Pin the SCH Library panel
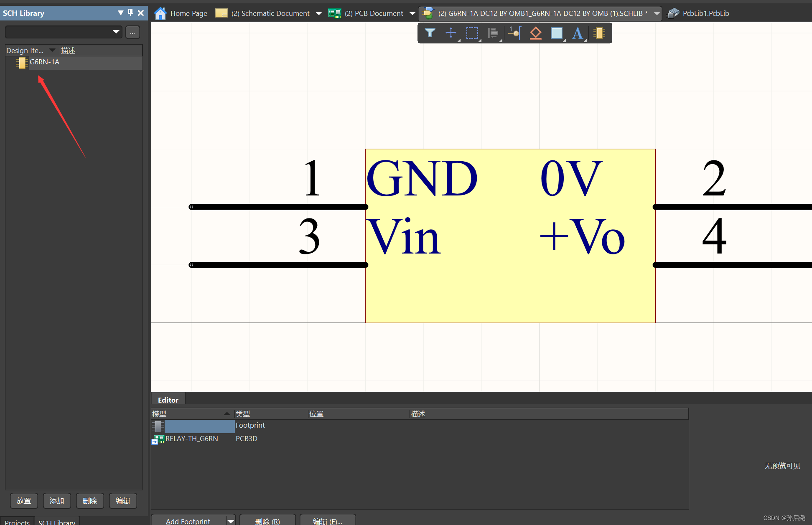Viewport: 812px width, 525px height. click(130, 13)
